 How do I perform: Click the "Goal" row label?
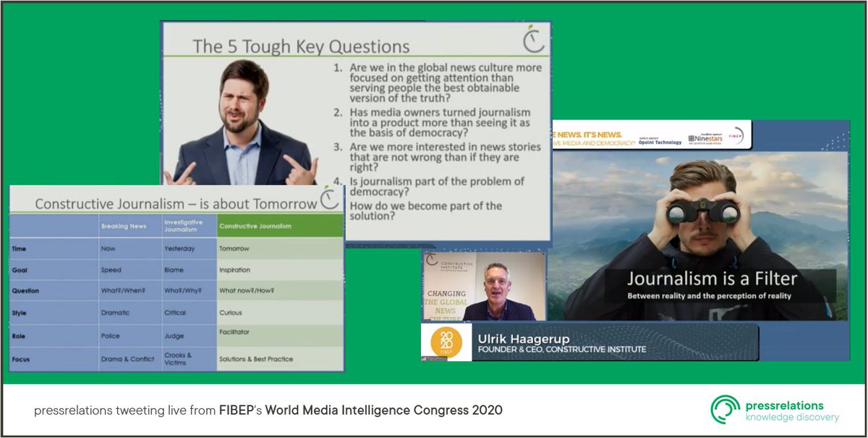[x=20, y=269]
